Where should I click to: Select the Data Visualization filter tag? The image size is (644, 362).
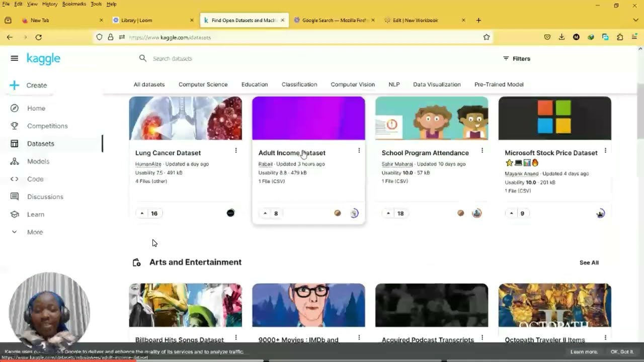coord(437,84)
